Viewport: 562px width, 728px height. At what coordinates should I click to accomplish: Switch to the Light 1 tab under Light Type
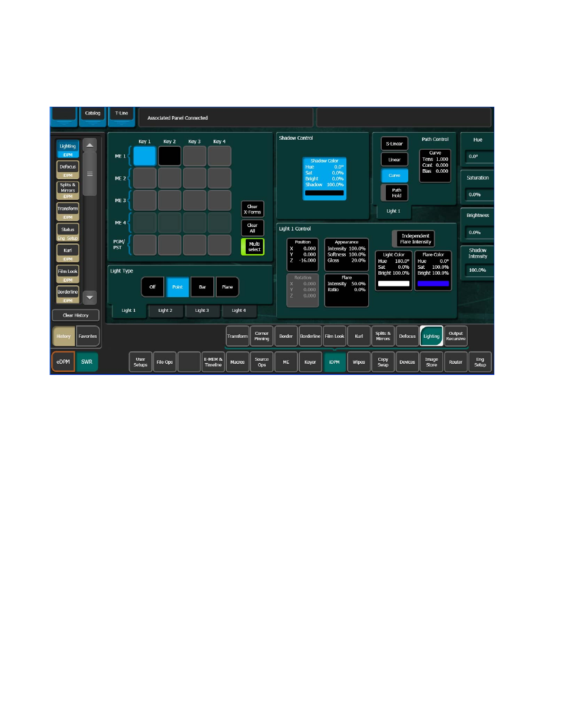point(128,311)
